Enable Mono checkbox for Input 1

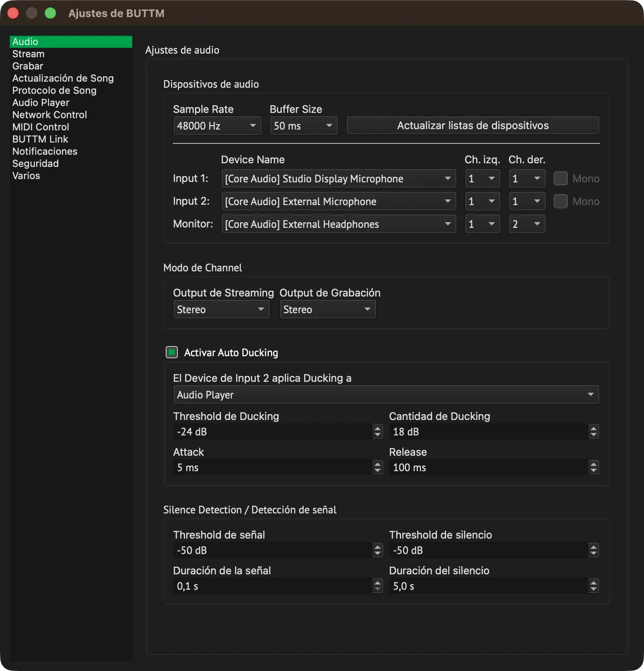coord(560,179)
